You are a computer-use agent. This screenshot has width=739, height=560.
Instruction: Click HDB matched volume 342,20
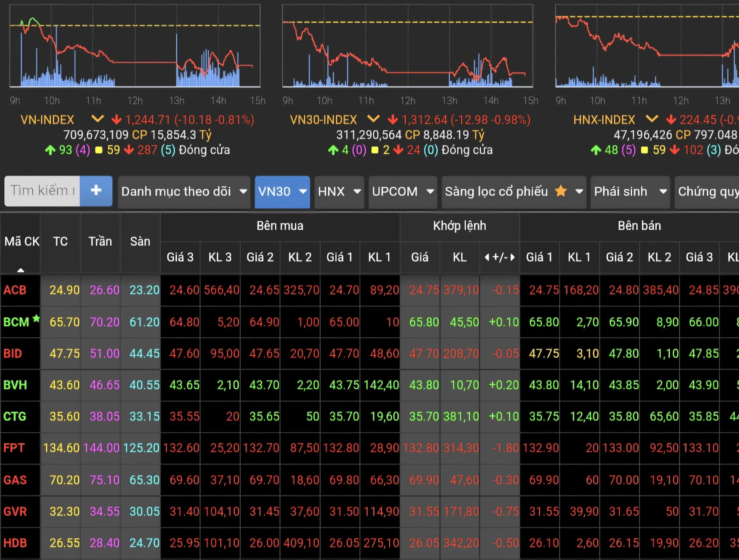[x=461, y=543]
